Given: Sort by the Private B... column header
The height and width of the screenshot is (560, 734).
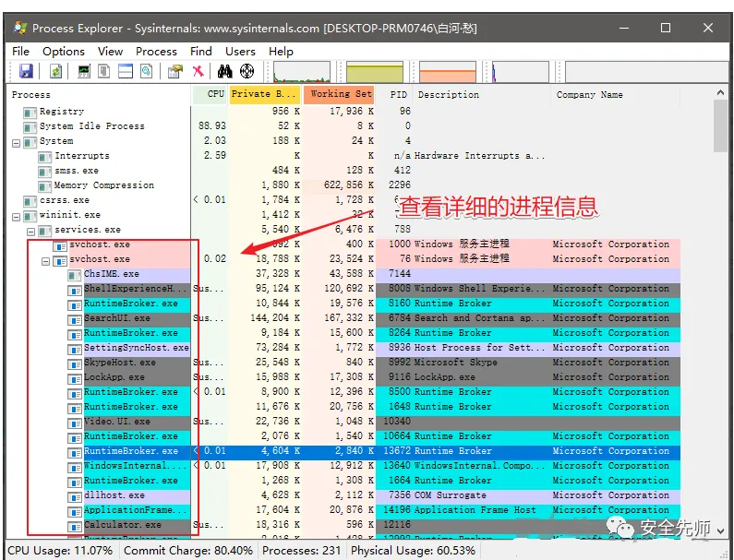Looking at the screenshot, I should point(264,94).
